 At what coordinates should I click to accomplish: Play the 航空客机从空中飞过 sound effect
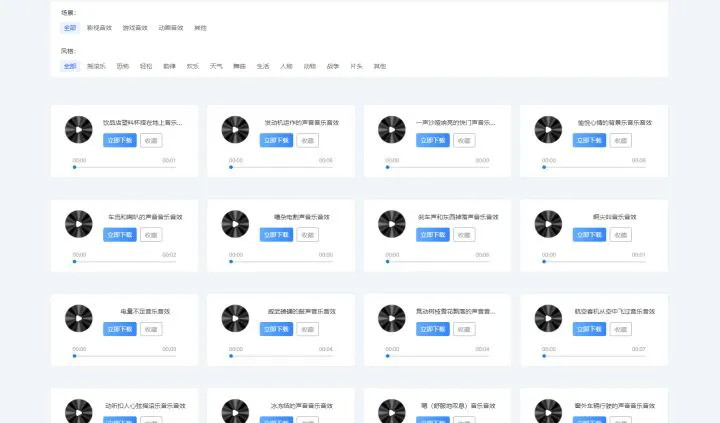click(548, 318)
